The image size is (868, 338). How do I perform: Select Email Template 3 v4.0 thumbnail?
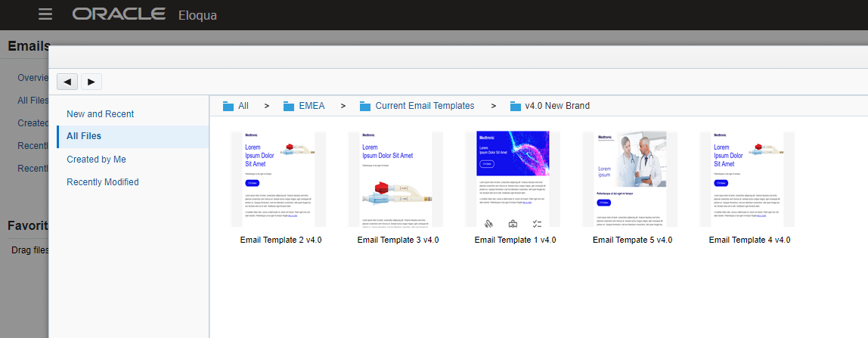[x=395, y=179]
